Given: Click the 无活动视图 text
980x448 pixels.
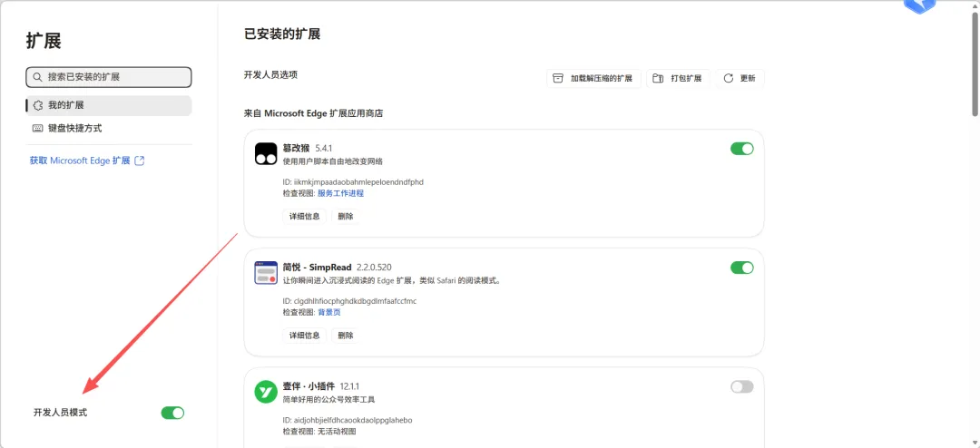Looking at the screenshot, I should pos(337,431).
